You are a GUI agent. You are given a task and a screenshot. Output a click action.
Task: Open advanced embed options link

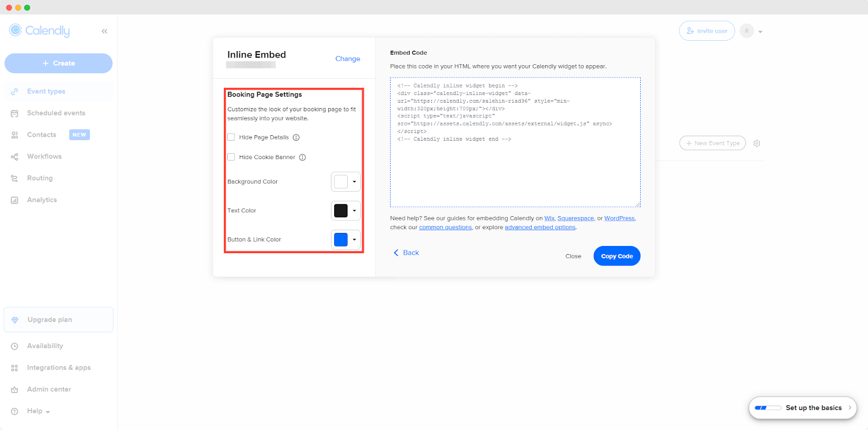coord(540,227)
